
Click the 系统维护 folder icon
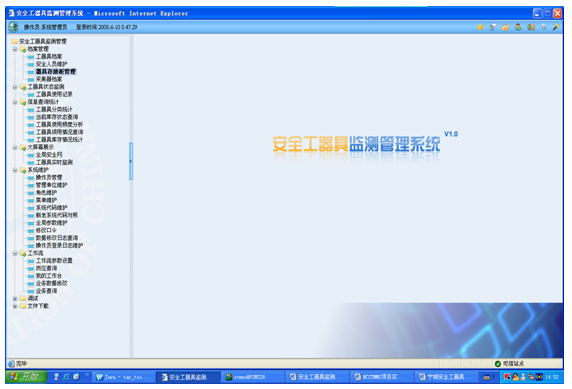[x=23, y=170]
